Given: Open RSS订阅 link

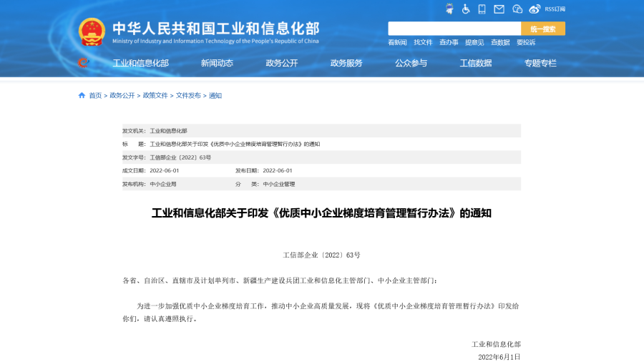Looking at the screenshot, I should pos(555,9).
